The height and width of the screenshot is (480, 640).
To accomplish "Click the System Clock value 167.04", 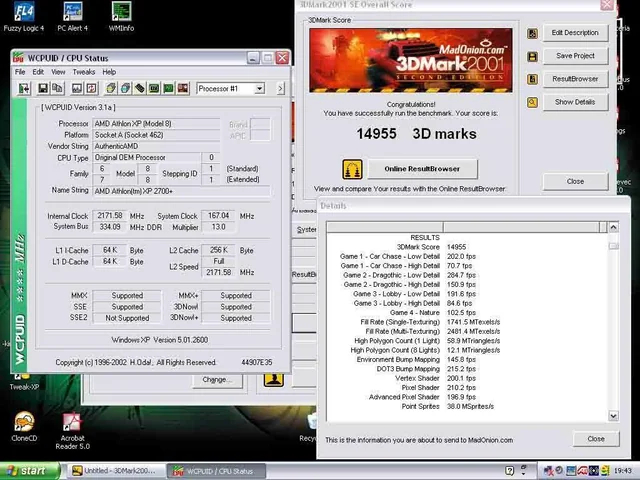I will coord(218,216).
